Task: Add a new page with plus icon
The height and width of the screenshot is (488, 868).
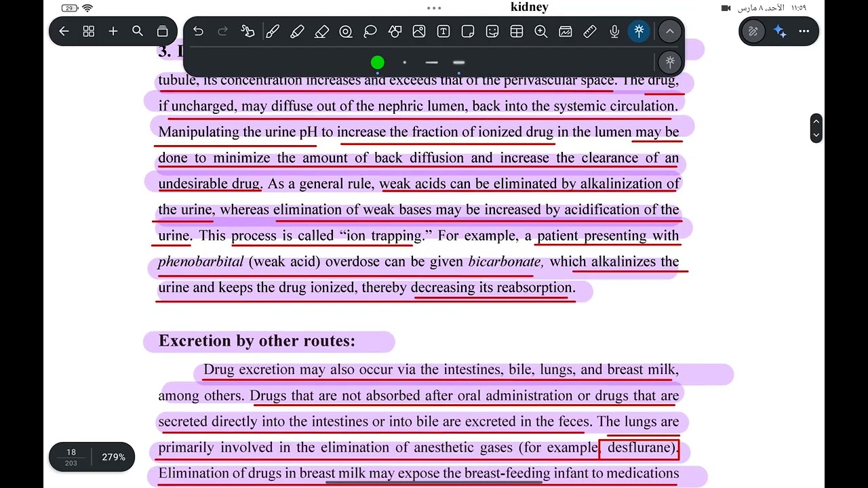Action: point(113,31)
